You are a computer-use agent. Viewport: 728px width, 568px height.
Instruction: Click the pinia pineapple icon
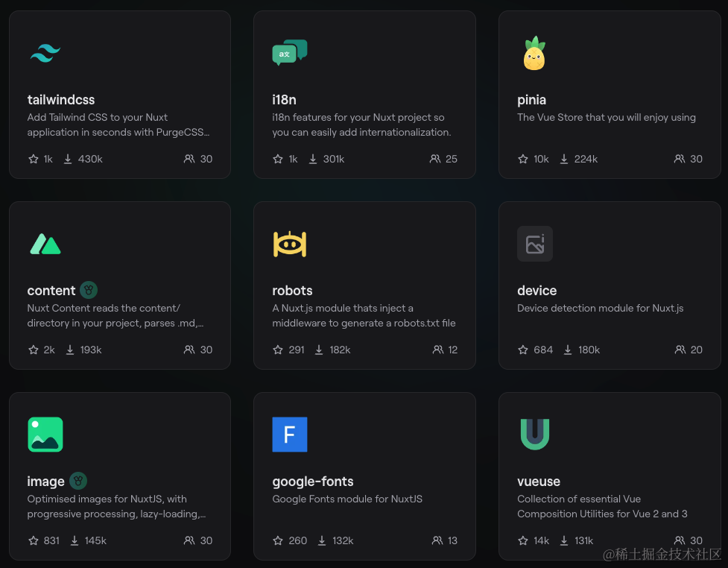534,54
